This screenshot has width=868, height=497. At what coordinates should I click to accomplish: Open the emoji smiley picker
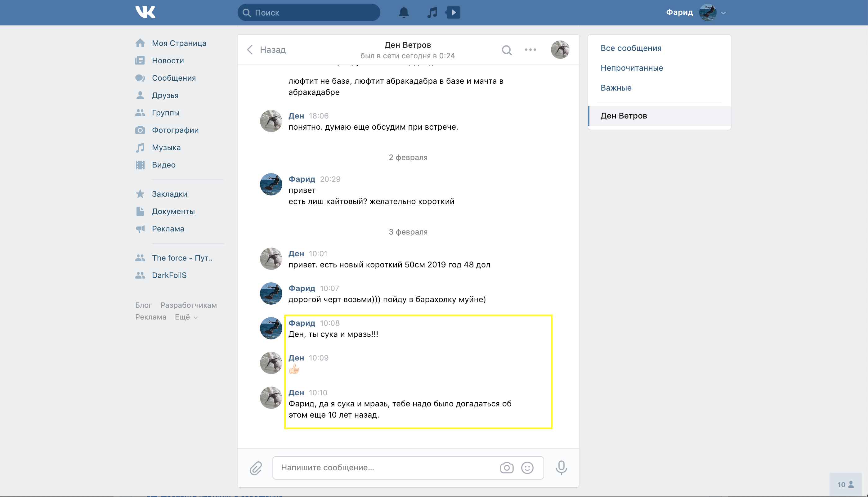[527, 468]
